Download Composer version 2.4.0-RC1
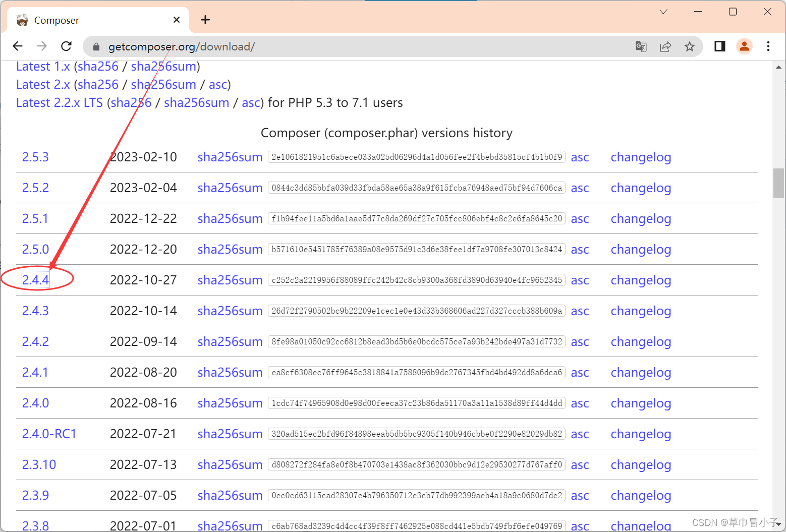 click(x=49, y=434)
